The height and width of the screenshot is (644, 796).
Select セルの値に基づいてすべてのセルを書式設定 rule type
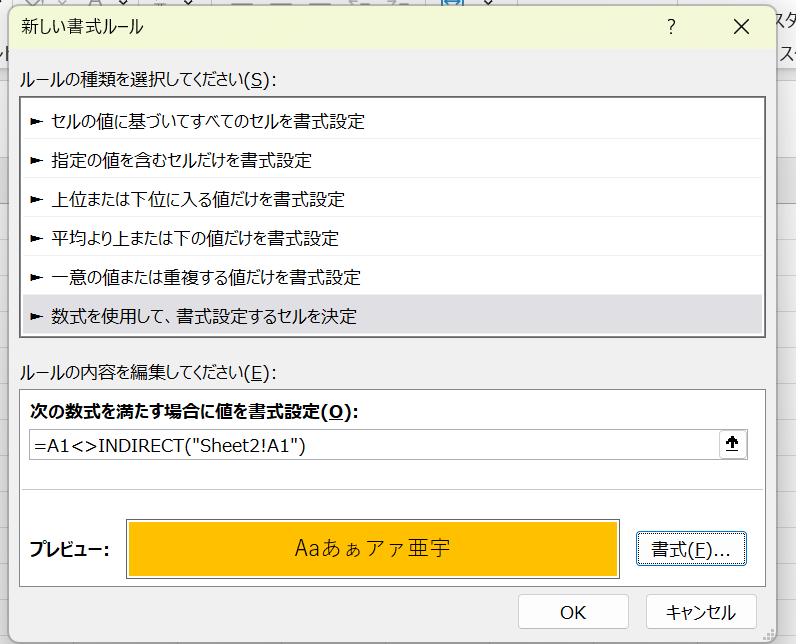coord(208,122)
